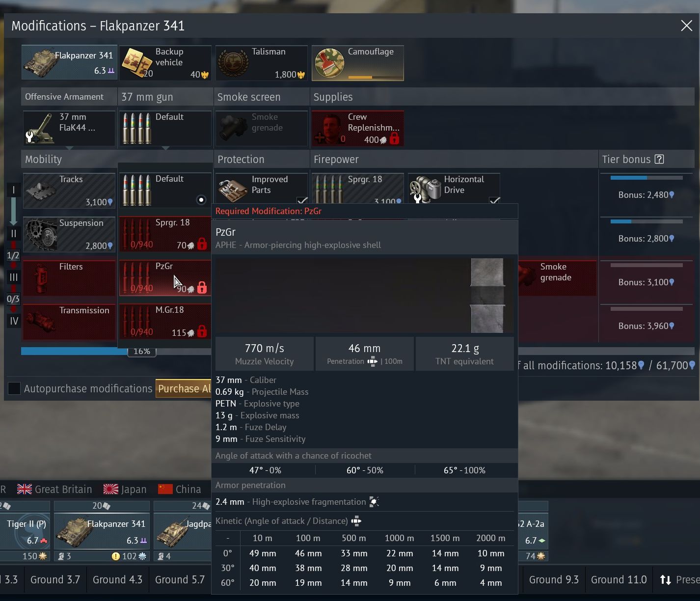Click the 2000 m column header

click(x=491, y=538)
